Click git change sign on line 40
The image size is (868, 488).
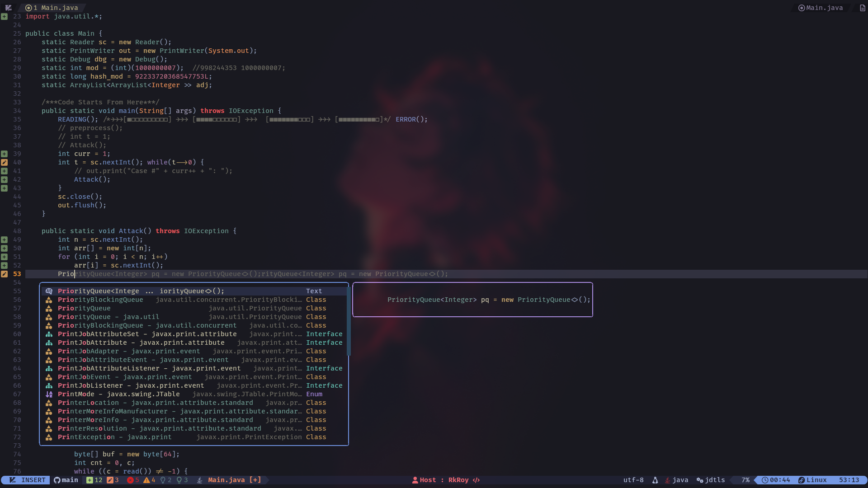tap(4, 162)
